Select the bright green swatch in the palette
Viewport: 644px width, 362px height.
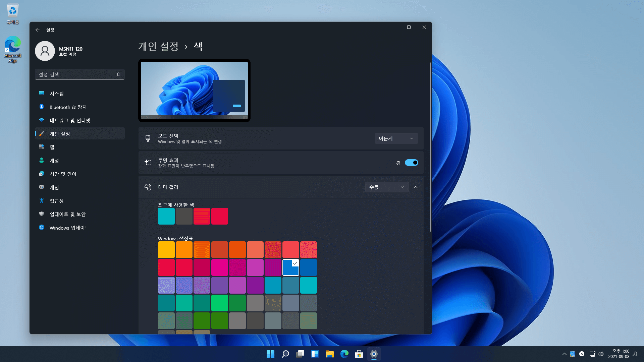coord(220,303)
